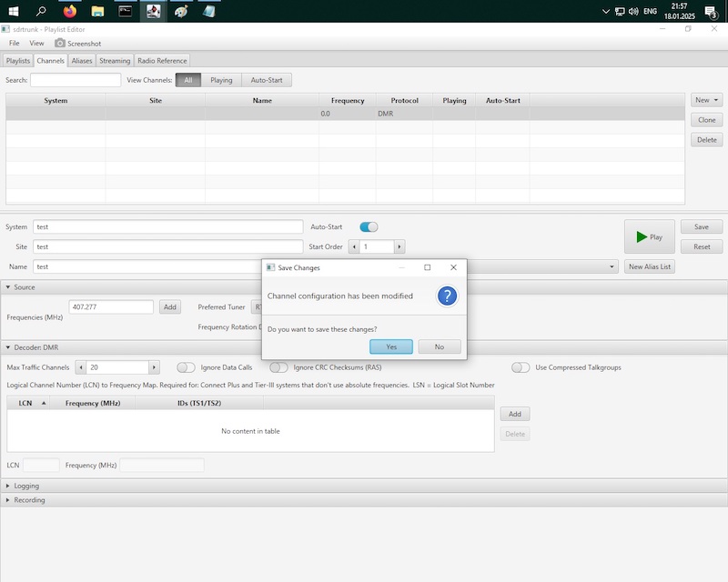Click the Clone channel button
Image resolution: width=728 pixels, height=582 pixels.
tap(706, 120)
